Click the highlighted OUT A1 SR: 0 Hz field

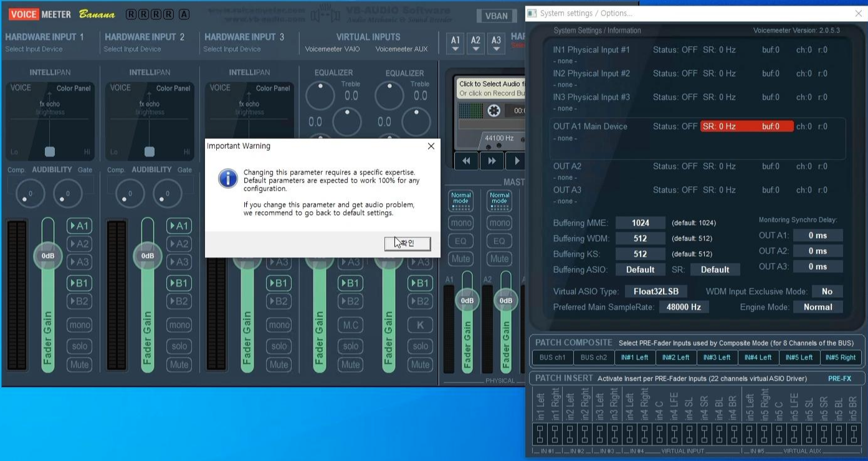[747, 126]
